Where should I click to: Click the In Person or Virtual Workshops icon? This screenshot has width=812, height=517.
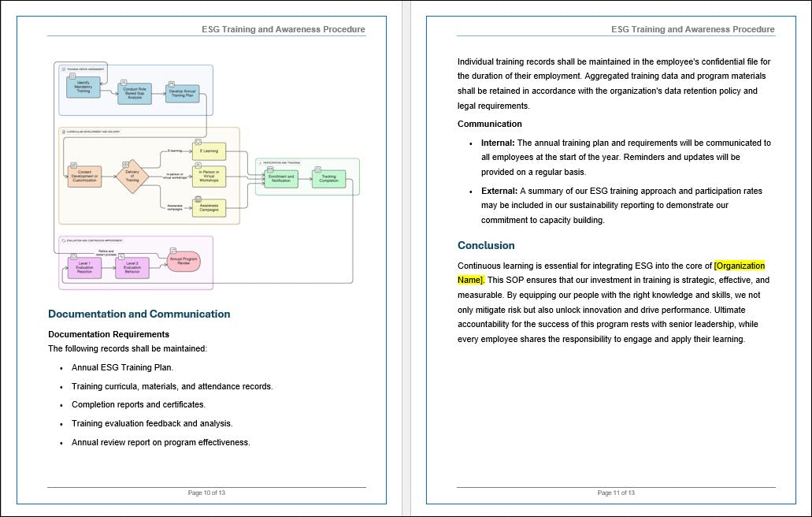coord(198,167)
